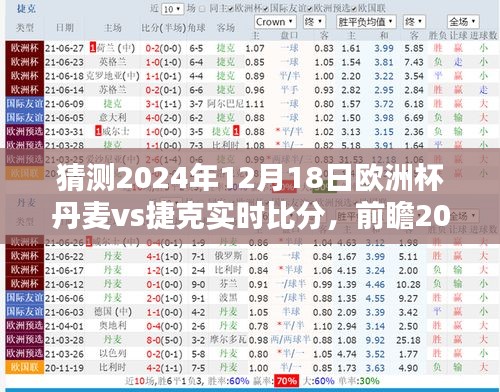Toggle the 同主 checkbox
This screenshot has width=500, height=392.
point(202,9)
